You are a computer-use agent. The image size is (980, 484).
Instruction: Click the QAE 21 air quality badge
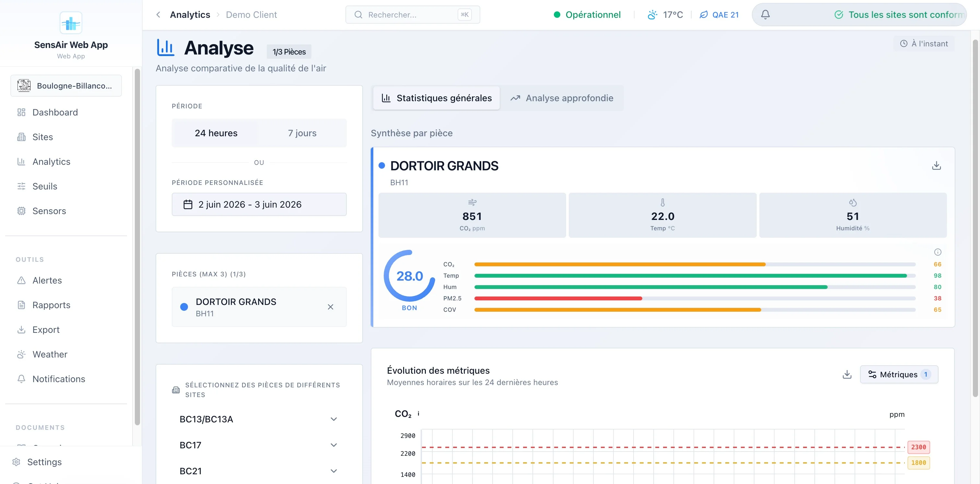point(719,15)
